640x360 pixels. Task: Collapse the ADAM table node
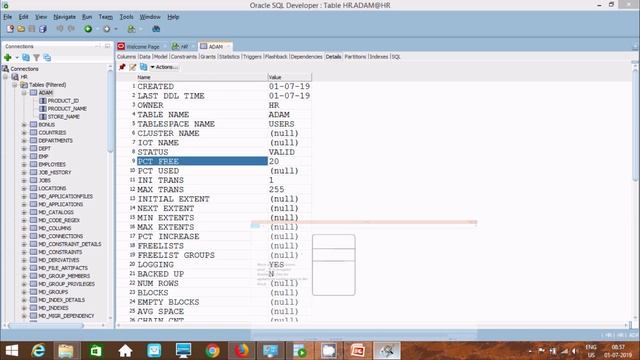24,93
